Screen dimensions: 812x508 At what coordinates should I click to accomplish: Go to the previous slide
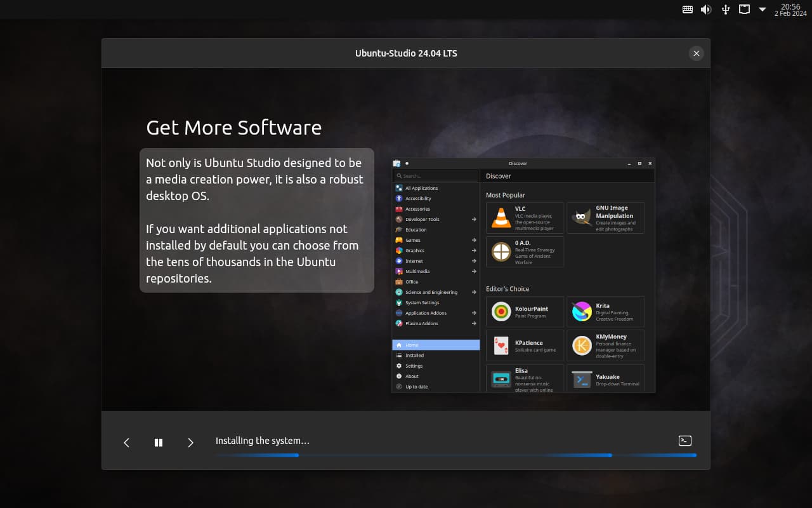click(126, 443)
